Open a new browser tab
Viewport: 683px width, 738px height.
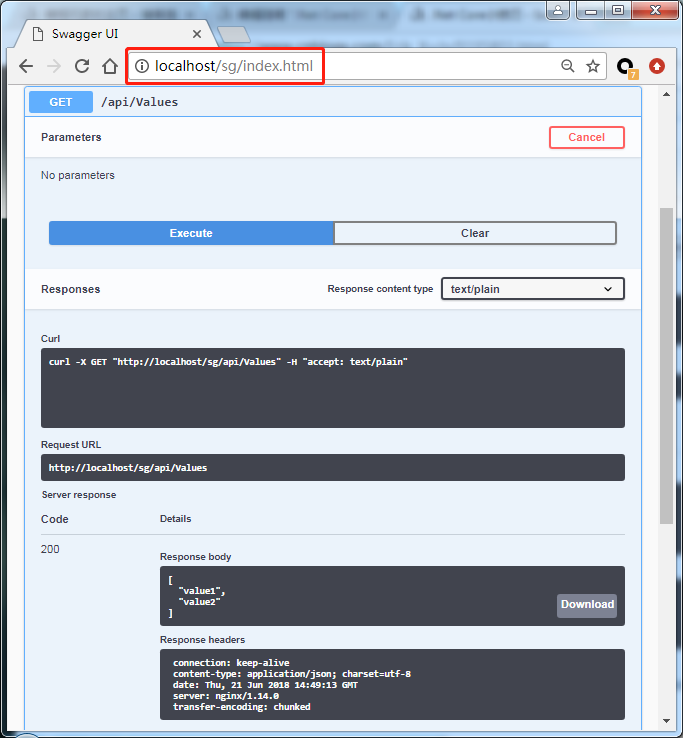click(x=234, y=35)
